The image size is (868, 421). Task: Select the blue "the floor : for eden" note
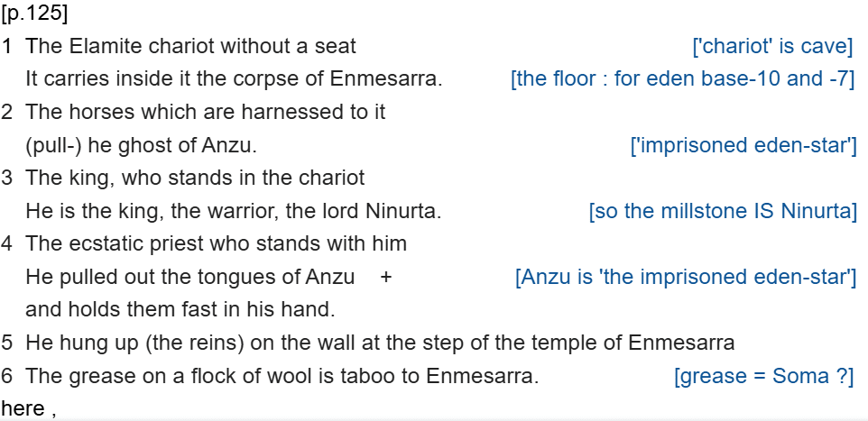682,78
